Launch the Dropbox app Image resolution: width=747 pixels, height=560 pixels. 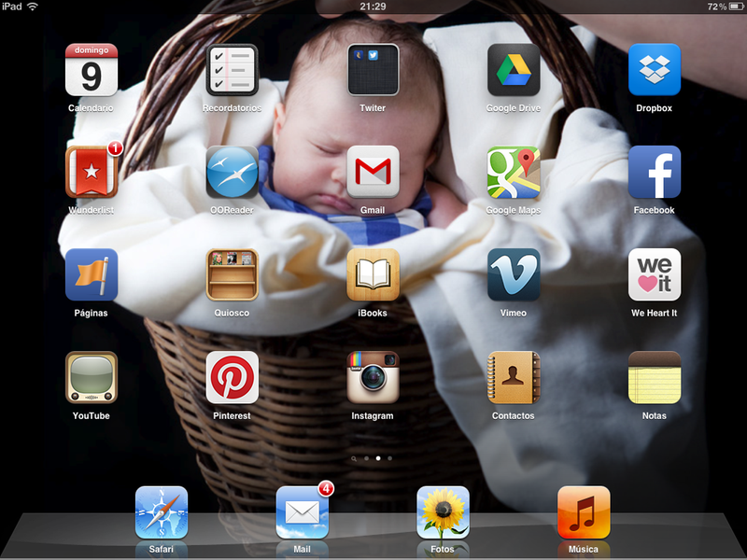[x=655, y=70]
